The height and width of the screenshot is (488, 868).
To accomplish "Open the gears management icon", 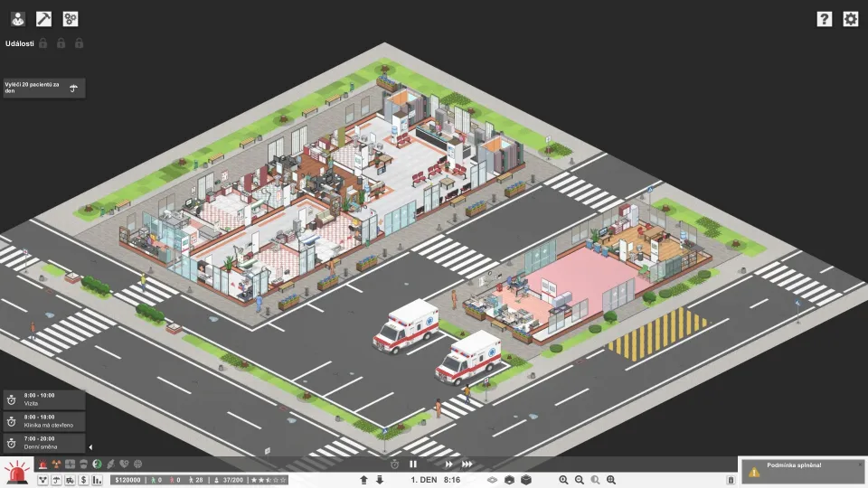I will tap(70, 18).
